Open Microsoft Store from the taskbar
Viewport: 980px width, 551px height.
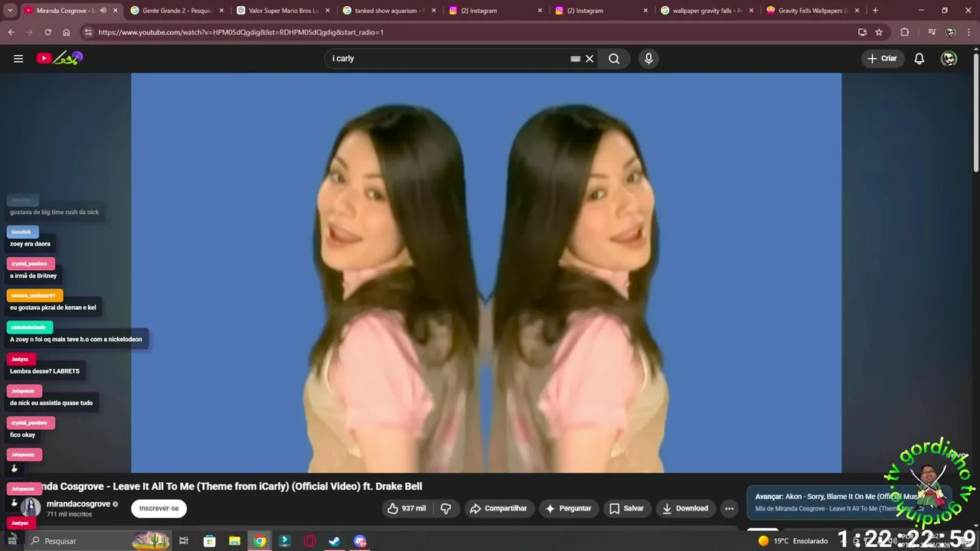210,541
